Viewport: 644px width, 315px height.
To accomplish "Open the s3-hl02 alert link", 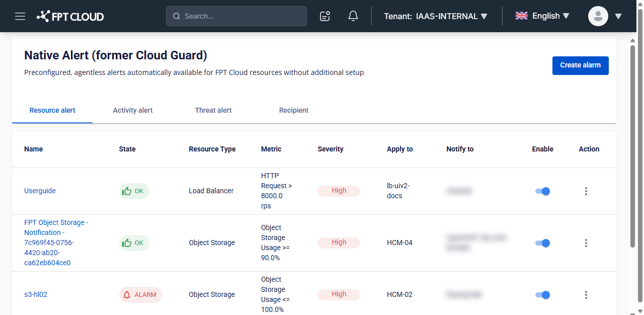I will tap(36, 294).
